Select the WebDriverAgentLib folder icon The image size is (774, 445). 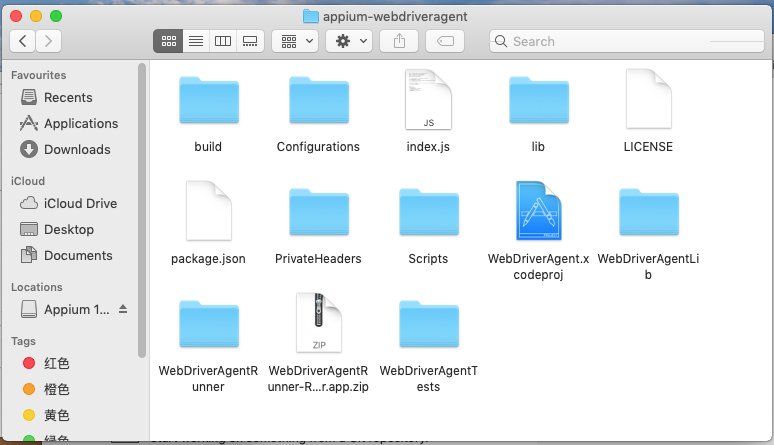[649, 212]
